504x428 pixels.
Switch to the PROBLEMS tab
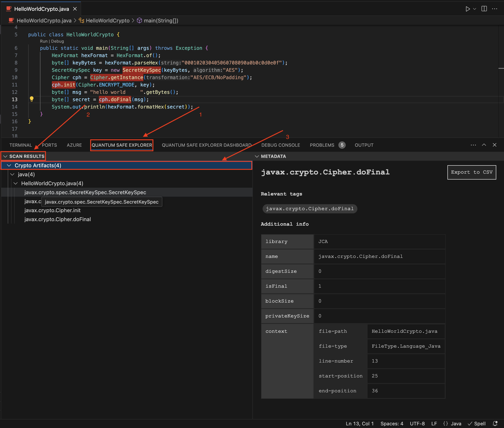coord(322,145)
